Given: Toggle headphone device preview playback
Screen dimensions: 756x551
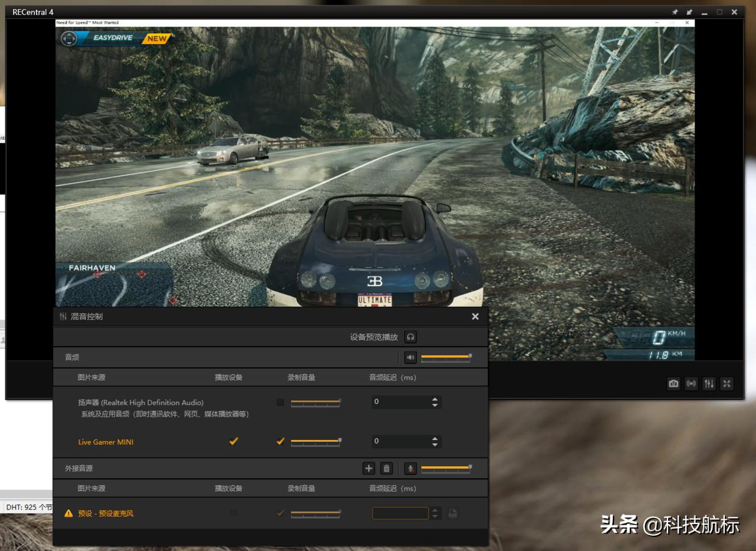Looking at the screenshot, I should pyautogui.click(x=411, y=337).
